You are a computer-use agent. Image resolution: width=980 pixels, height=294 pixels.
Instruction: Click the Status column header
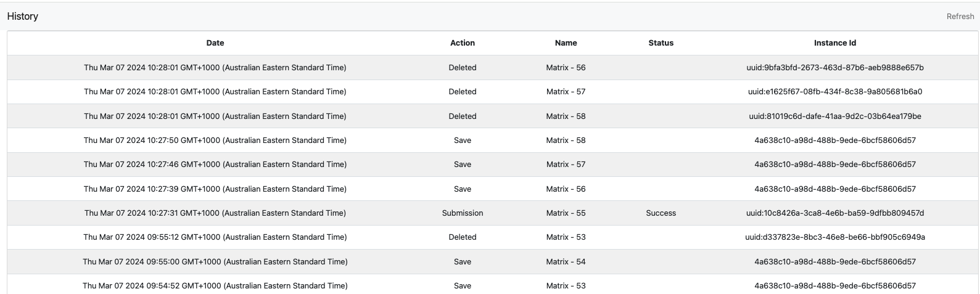pyautogui.click(x=661, y=43)
